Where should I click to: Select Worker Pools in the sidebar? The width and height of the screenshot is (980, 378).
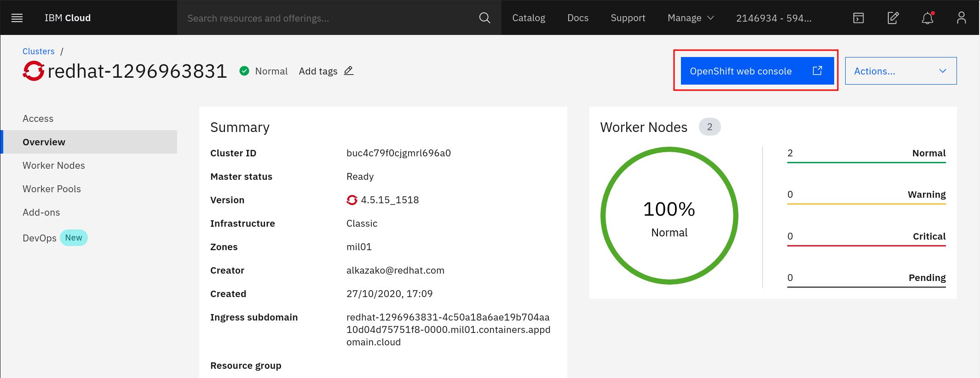coord(52,189)
